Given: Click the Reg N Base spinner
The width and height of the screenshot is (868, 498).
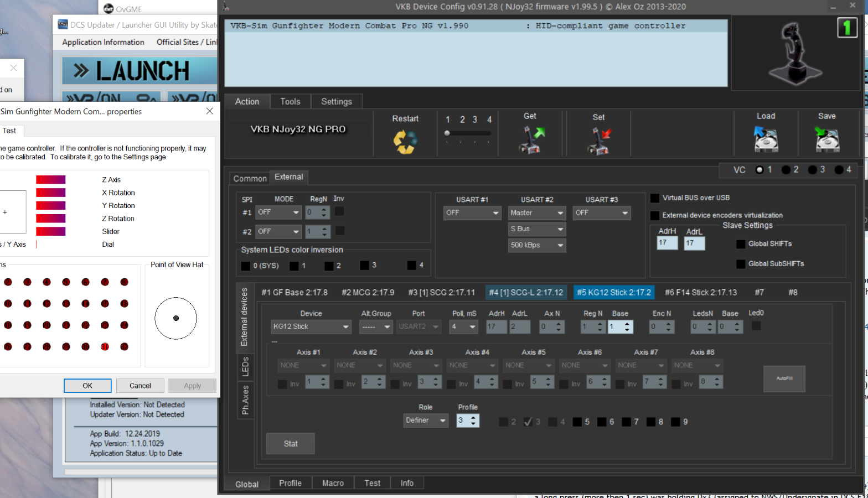Looking at the screenshot, I should [620, 327].
